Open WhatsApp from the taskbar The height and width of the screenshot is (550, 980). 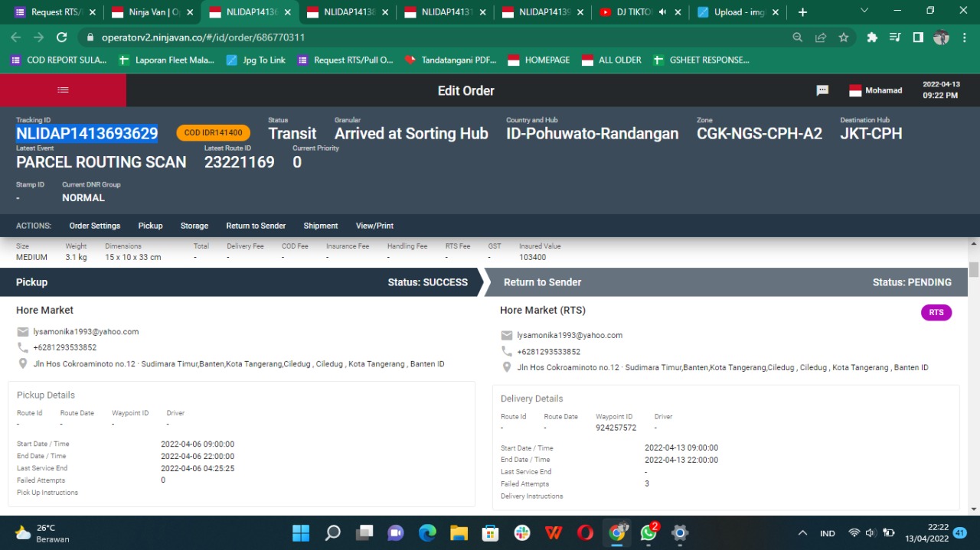[x=648, y=532]
